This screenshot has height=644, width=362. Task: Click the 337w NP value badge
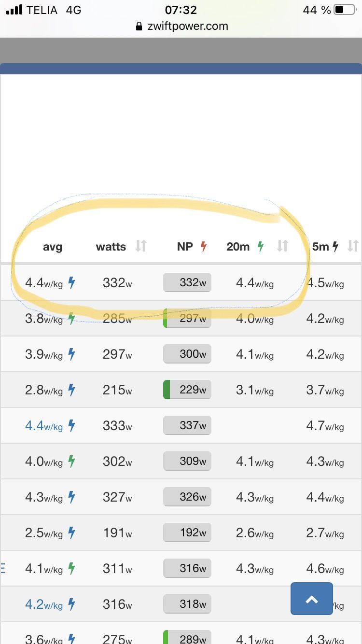point(187,425)
